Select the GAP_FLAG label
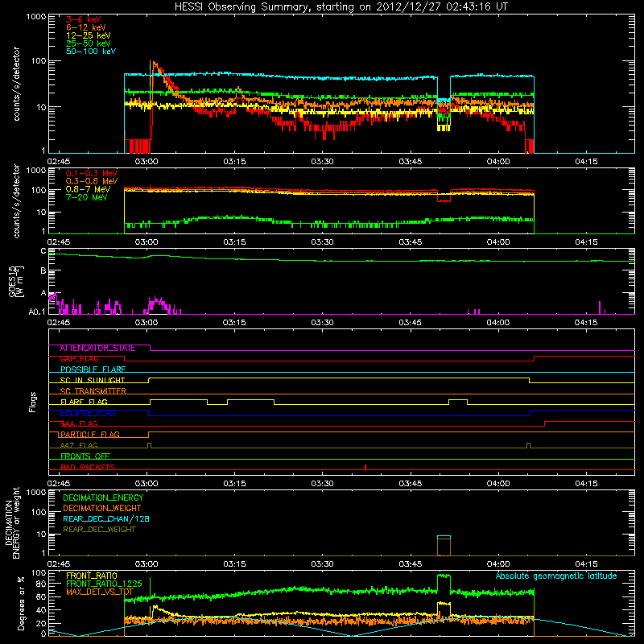The image size is (644, 644). [x=79, y=359]
